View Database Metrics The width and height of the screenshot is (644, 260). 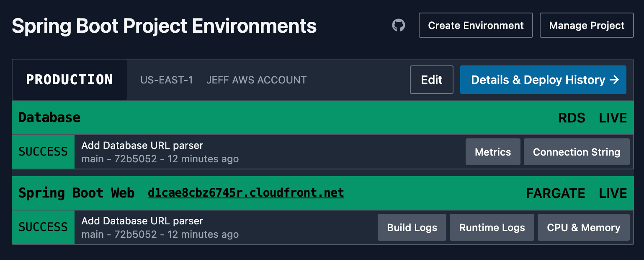pos(493,152)
